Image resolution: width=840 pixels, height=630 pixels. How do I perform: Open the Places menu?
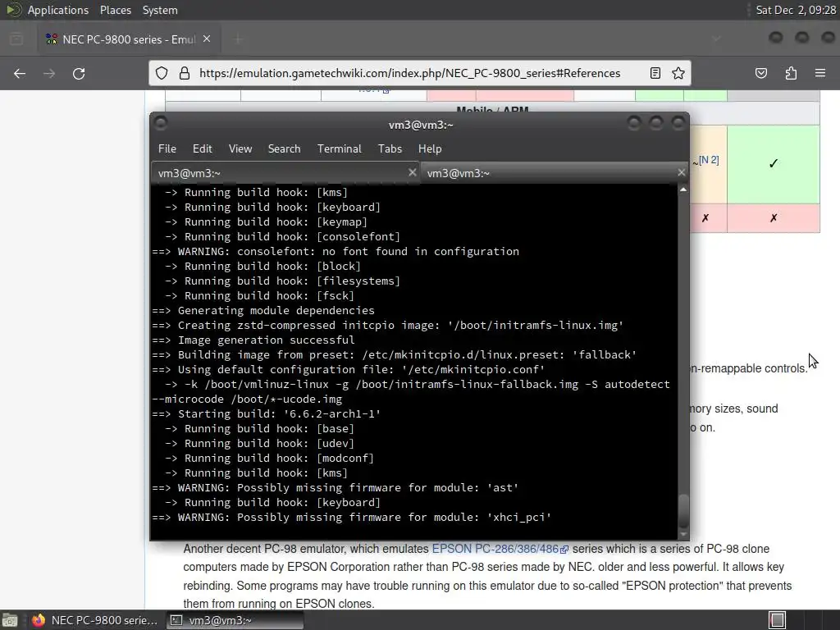pyautogui.click(x=115, y=10)
